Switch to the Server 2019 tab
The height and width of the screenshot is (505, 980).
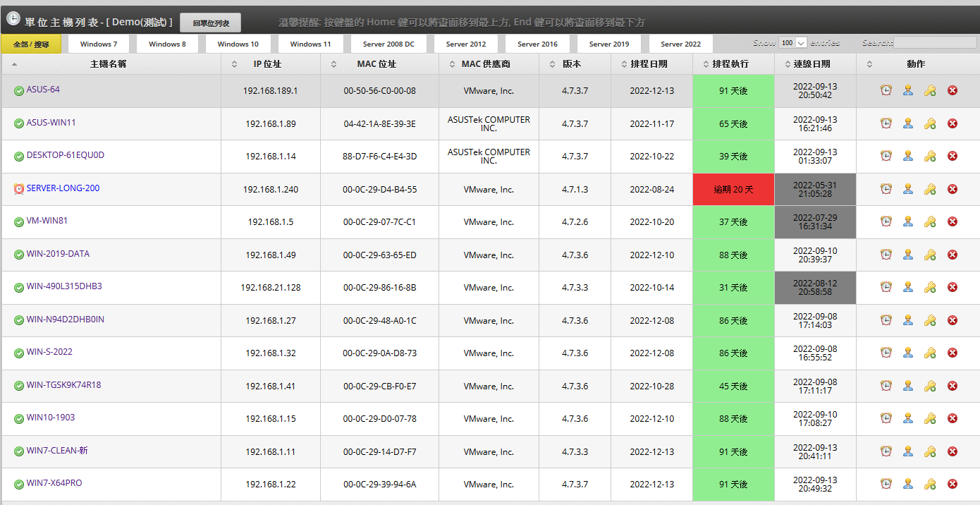click(x=609, y=44)
